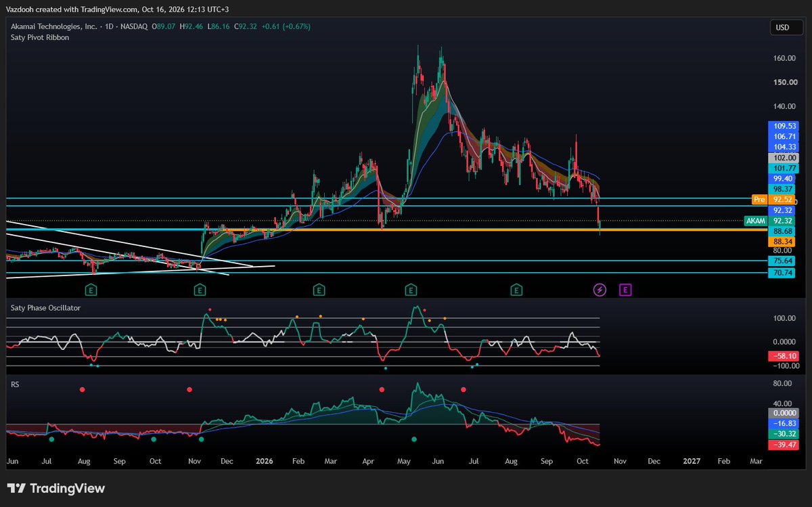Select the chart close value C92.32
812x507 pixels.
245,26
